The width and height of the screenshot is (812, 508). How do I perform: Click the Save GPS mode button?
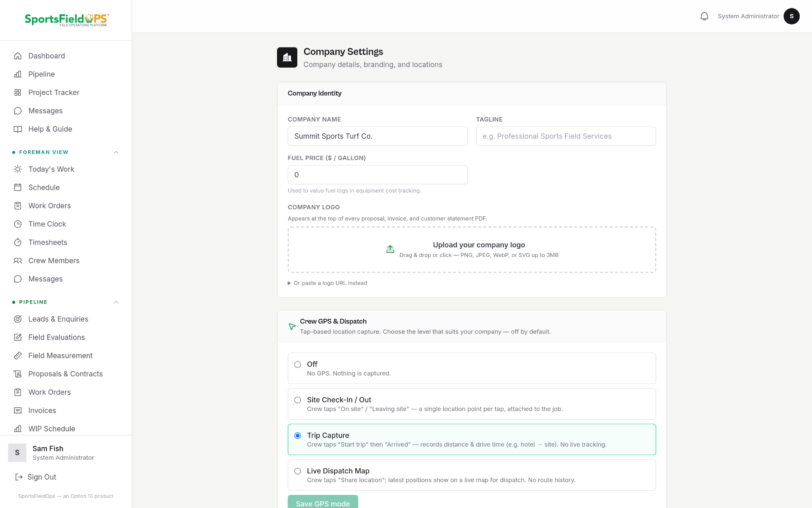click(323, 502)
